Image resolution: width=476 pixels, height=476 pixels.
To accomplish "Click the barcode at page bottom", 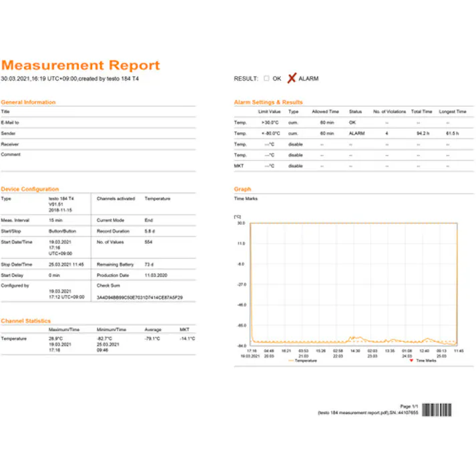I will [x=439, y=411].
